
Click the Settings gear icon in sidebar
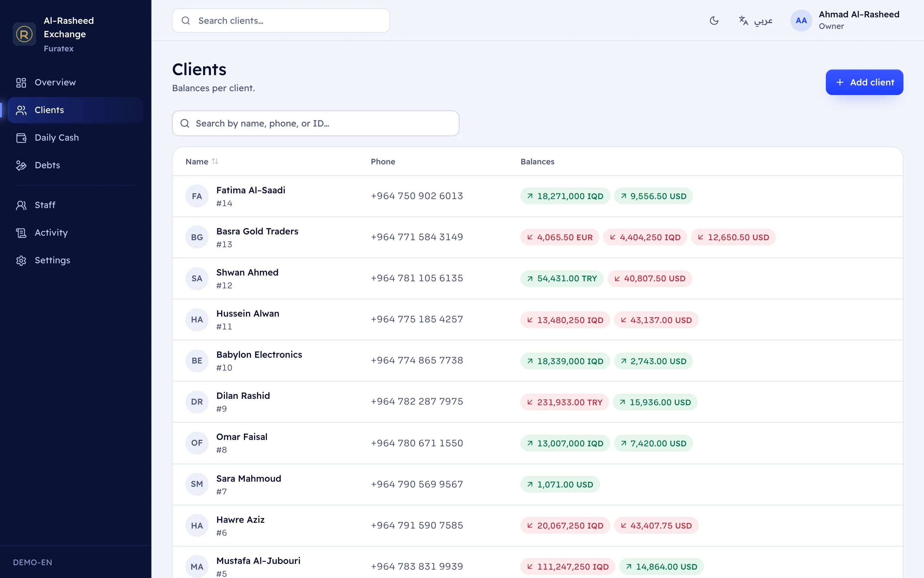point(21,260)
